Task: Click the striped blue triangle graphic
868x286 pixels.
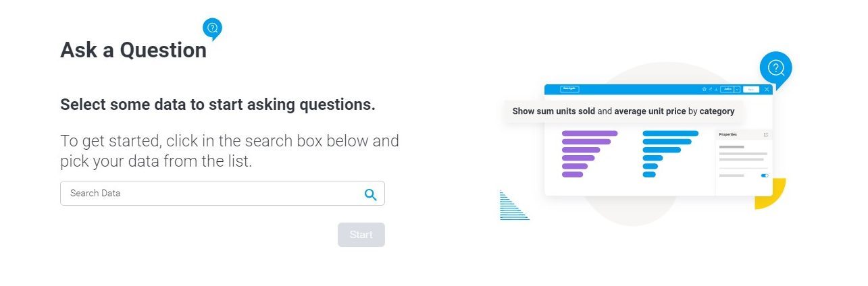Action: 514,206
